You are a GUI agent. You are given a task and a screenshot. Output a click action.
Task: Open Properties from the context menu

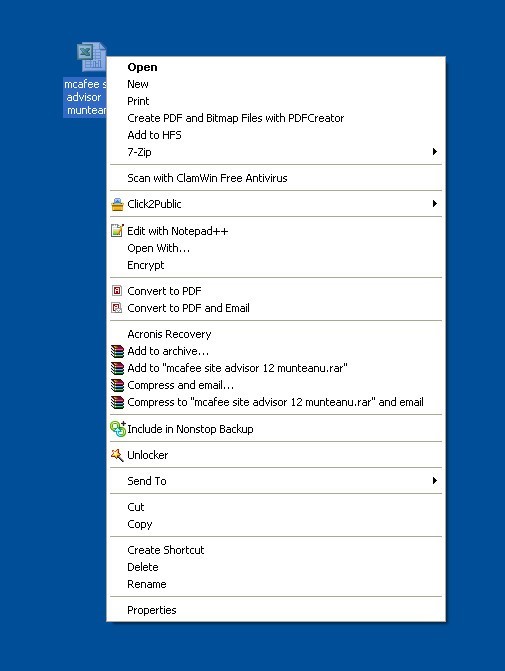[x=276, y=610]
